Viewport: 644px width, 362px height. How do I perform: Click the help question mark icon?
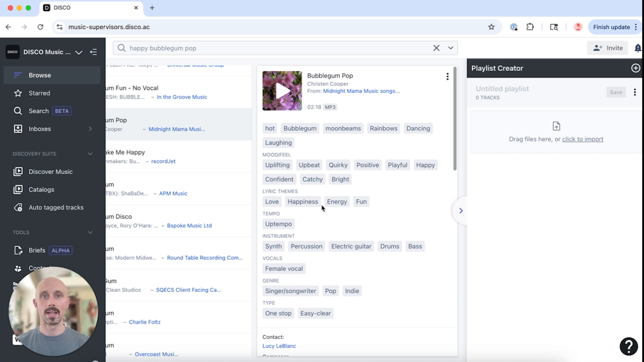pyautogui.click(x=628, y=346)
